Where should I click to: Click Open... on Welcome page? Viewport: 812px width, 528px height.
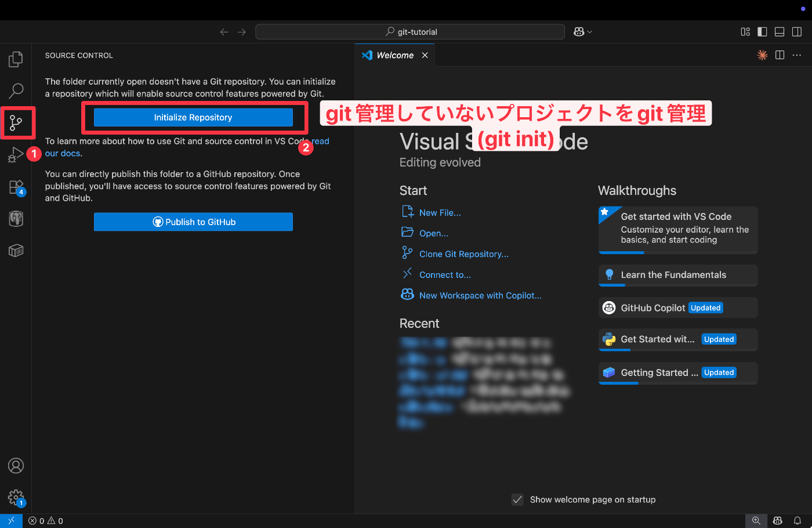[433, 233]
